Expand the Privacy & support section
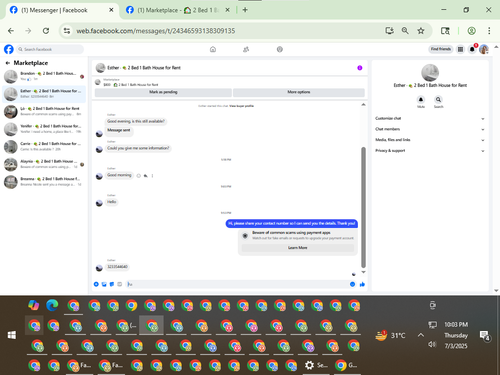This screenshot has width=500, height=375. tap(429, 150)
